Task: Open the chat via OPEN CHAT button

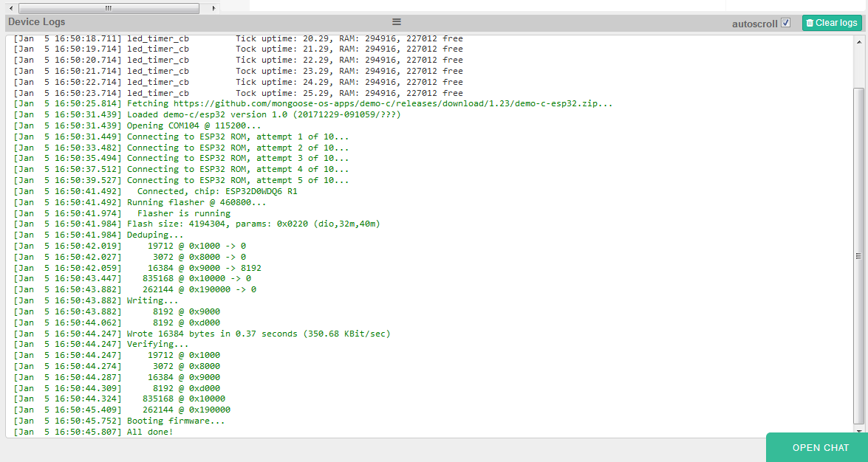Action: pyautogui.click(x=817, y=447)
